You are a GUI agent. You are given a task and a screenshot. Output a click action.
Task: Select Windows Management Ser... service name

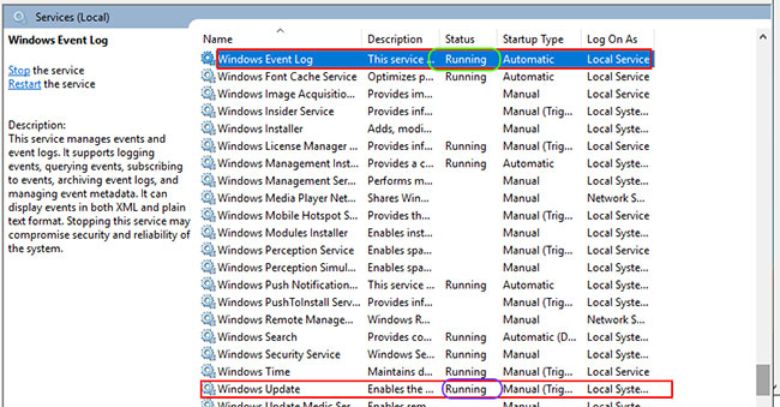click(287, 181)
